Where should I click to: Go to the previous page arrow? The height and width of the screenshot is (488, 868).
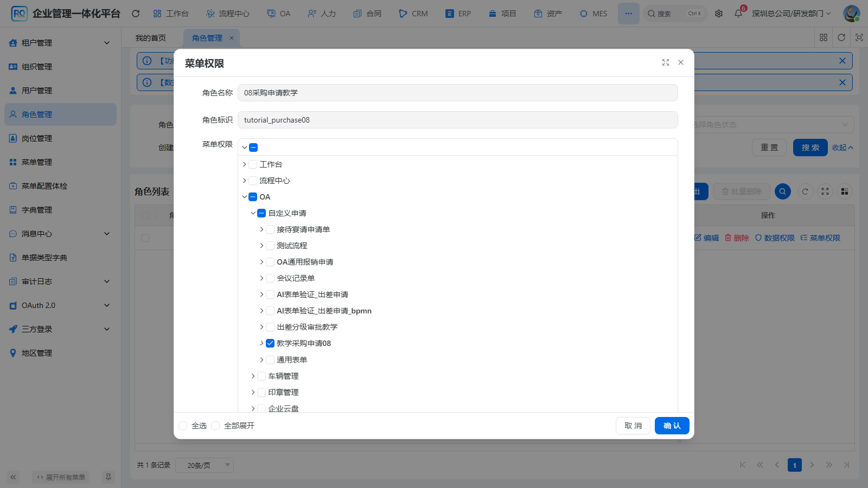click(x=777, y=465)
